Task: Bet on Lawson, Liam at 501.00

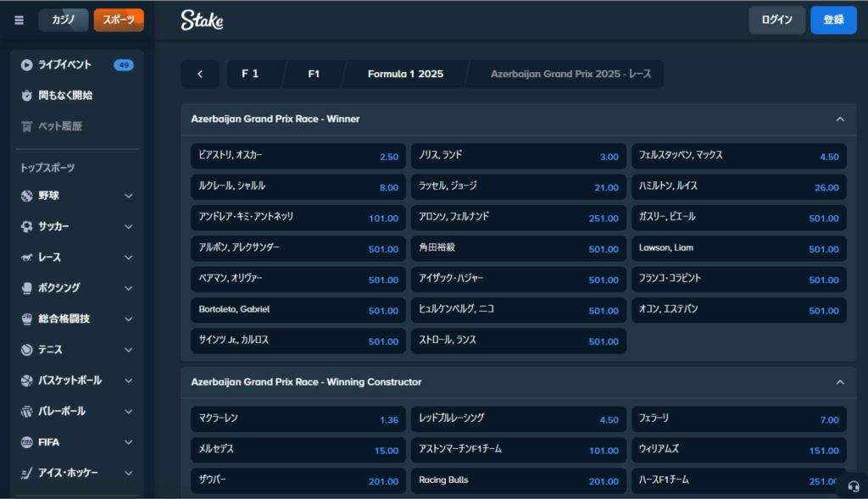Action: pyautogui.click(x=738, y=249)
